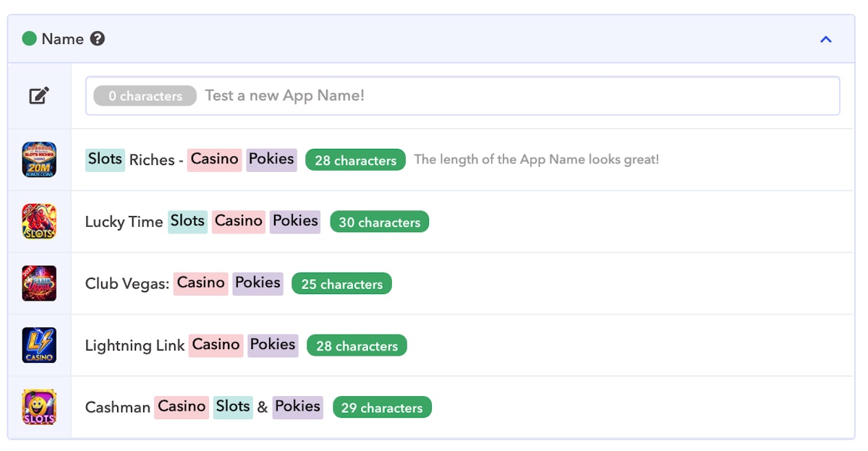
Task: Open the Slots Riches app icon
Action: tap(39, 160)
